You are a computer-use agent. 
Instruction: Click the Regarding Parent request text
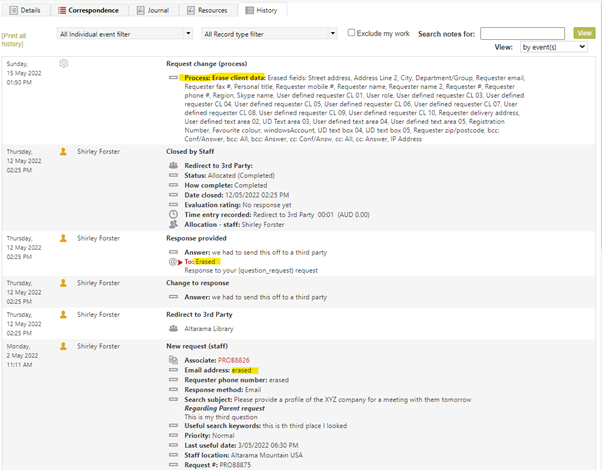(225, 408)
